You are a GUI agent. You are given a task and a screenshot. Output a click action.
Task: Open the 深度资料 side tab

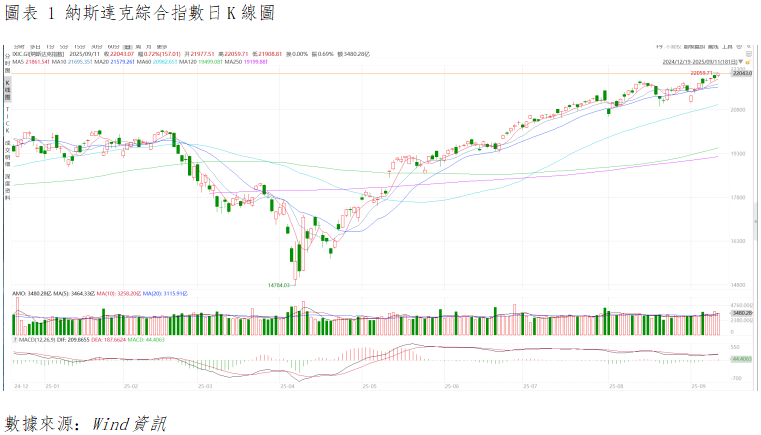point(7,186)
